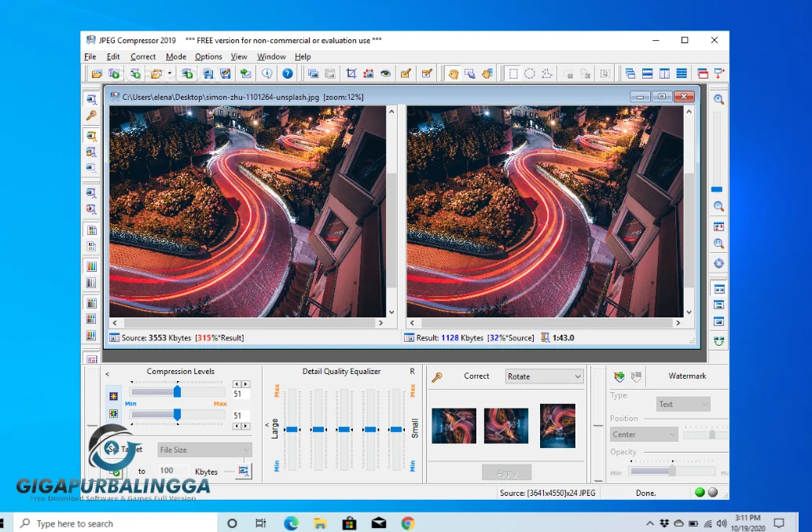
Task: Open the dropdown arrow next to folder icon
Action: tap(169, 74)
